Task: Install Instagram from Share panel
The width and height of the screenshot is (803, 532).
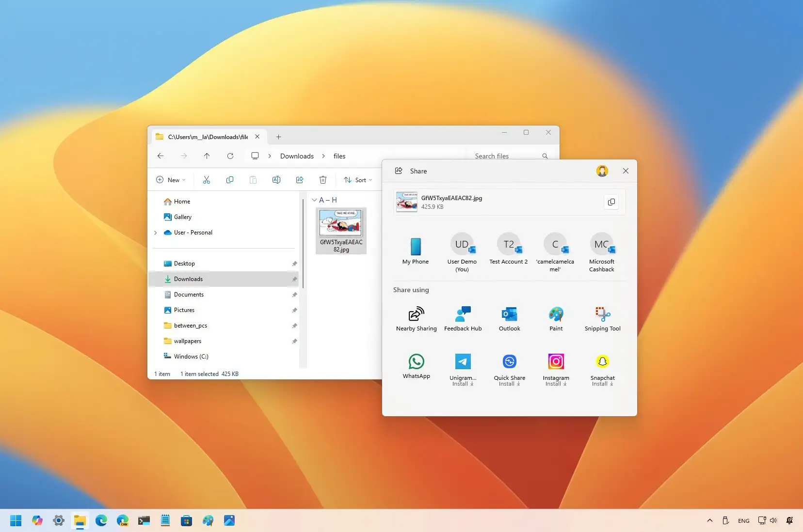Action: 556,370
